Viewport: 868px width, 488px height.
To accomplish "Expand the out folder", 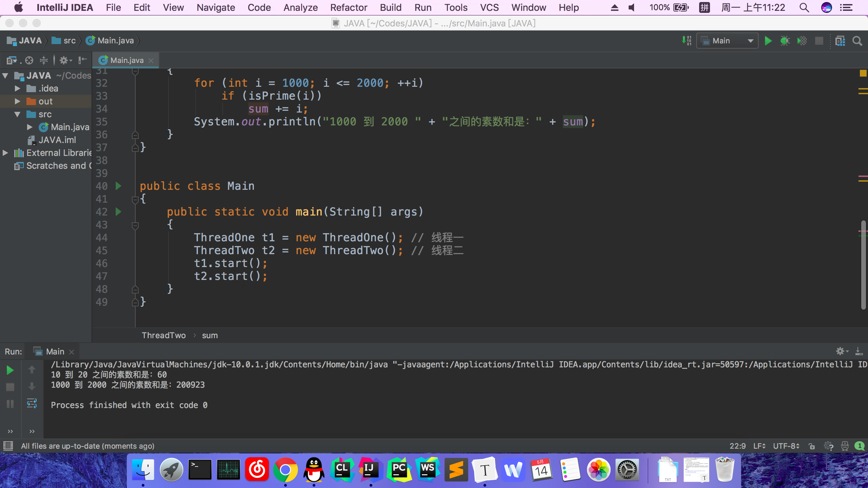I will (18, 101).
